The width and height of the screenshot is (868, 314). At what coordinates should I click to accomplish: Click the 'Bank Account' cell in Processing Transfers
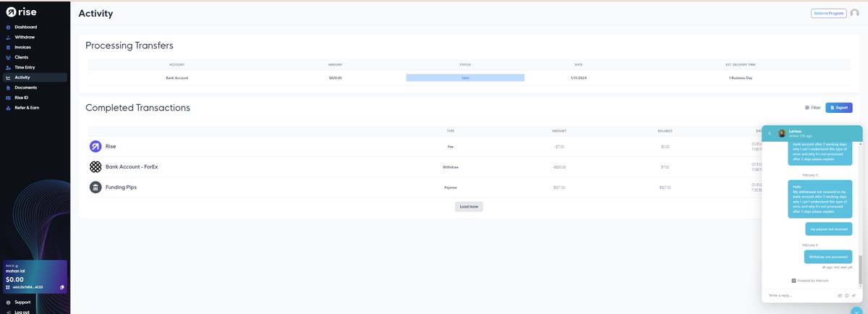(x=177, y=77)
